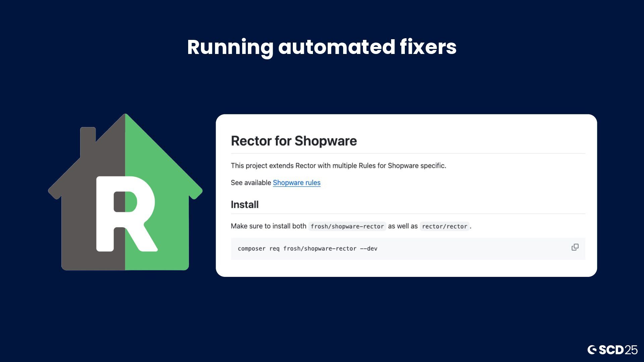The image size is (644, 362).
Task: Click the '25' in SCD25 logo
Action: (631, 350)
